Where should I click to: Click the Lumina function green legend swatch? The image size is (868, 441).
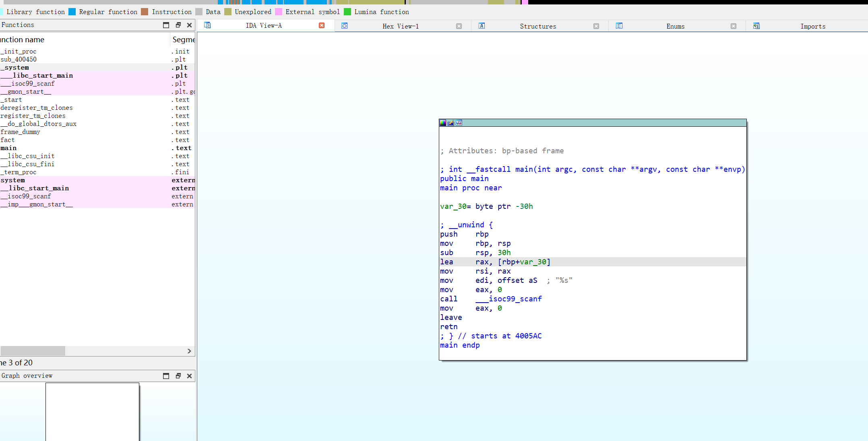pyautogui.click(x=347, y=12)
